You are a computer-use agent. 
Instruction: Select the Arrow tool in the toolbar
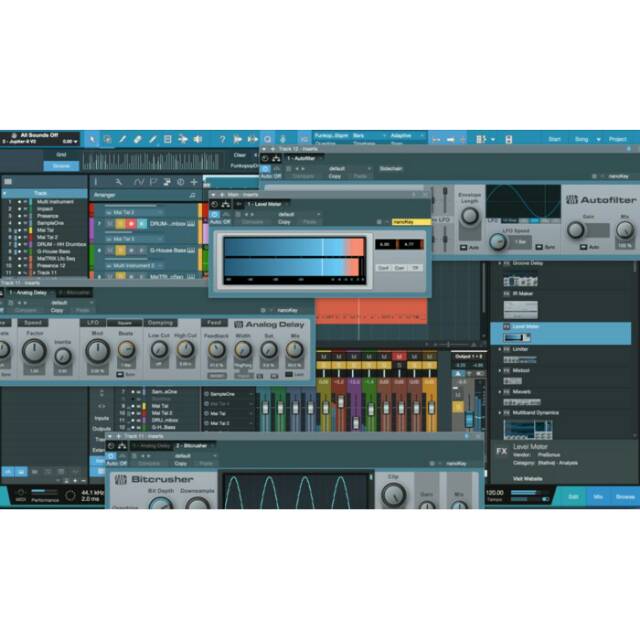92,139
